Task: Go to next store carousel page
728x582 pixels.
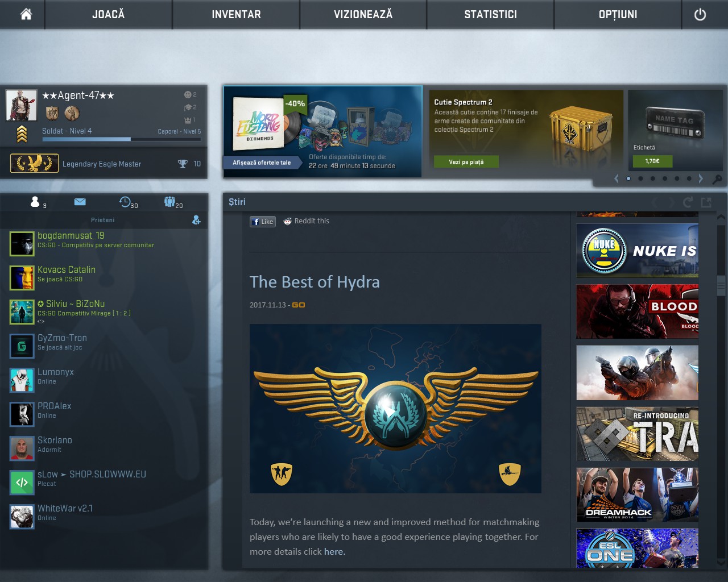Action: (701, 178)
